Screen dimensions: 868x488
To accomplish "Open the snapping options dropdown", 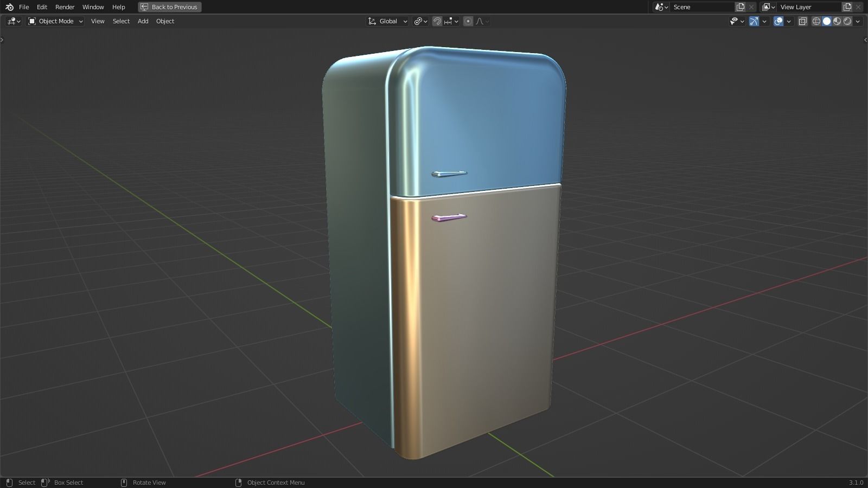I will 451,21.
